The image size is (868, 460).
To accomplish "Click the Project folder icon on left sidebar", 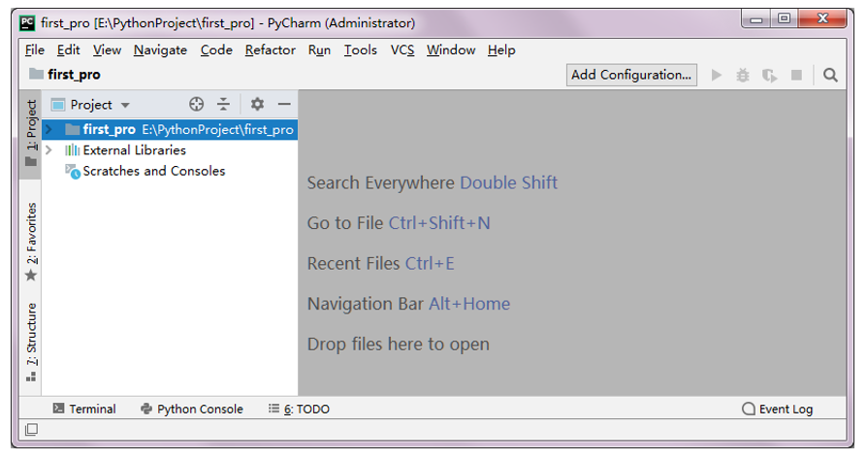I will click(x=31, y=162).
